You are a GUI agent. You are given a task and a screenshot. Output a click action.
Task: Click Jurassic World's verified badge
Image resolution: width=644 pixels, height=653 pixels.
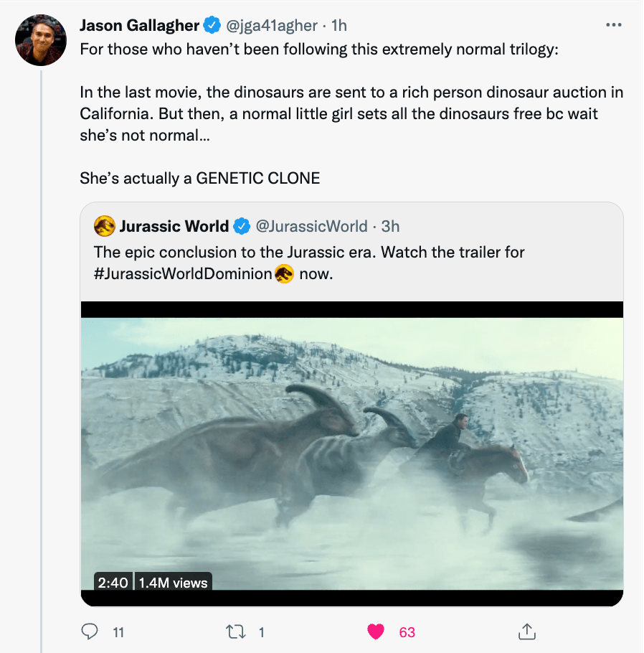point(242,227)
